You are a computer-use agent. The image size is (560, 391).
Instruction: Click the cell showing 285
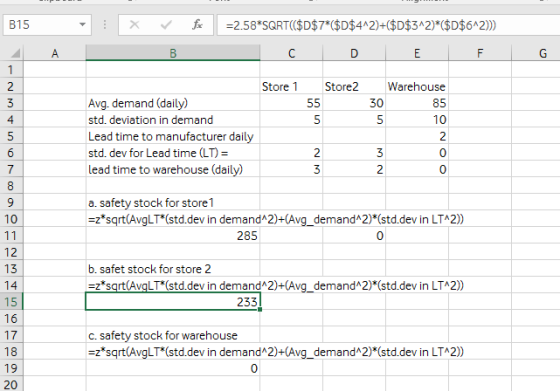point(173,236)
